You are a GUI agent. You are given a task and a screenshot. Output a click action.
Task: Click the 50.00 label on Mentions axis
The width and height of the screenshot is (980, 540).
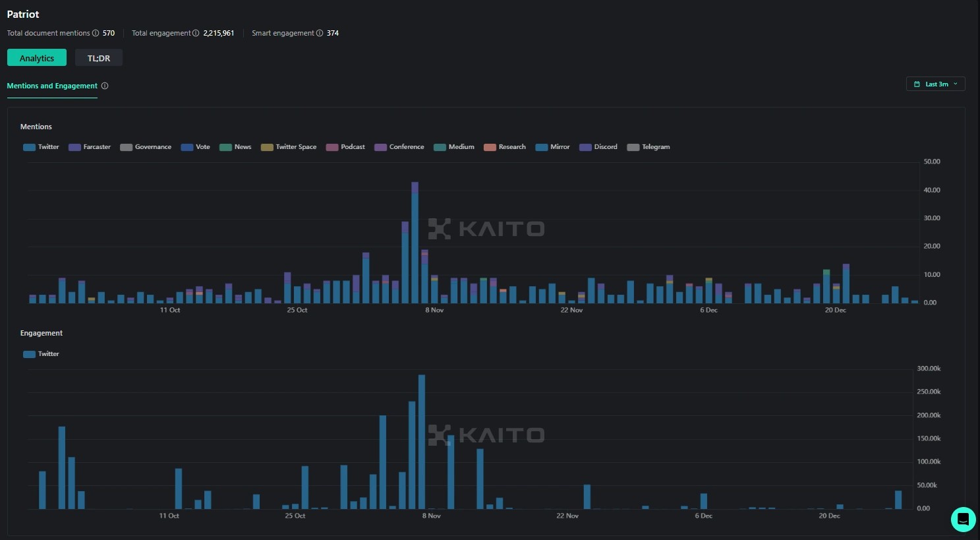coord(932,162)
